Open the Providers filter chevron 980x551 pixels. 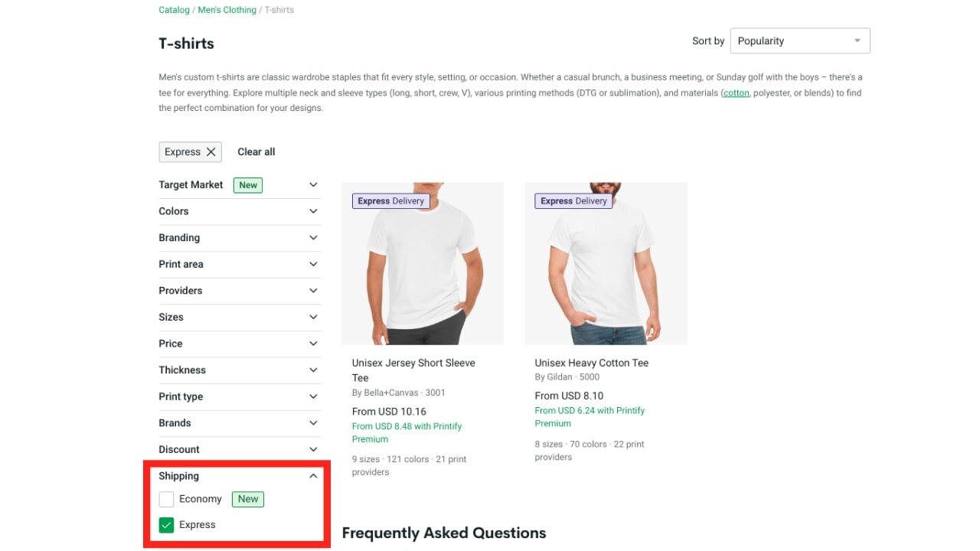click(x=313, y=291)
